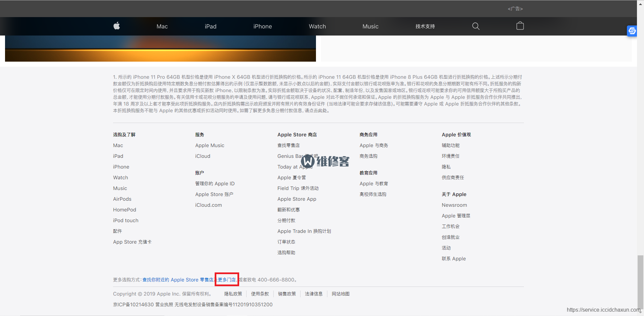
Task: Open 查找零售店 link
Action: point(288,145)
